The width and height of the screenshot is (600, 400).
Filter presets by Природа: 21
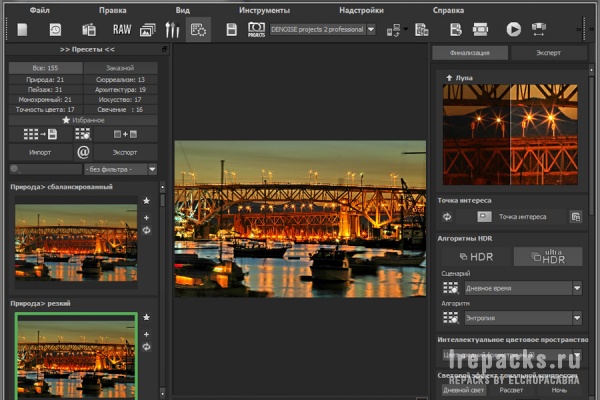click(46, 80)
